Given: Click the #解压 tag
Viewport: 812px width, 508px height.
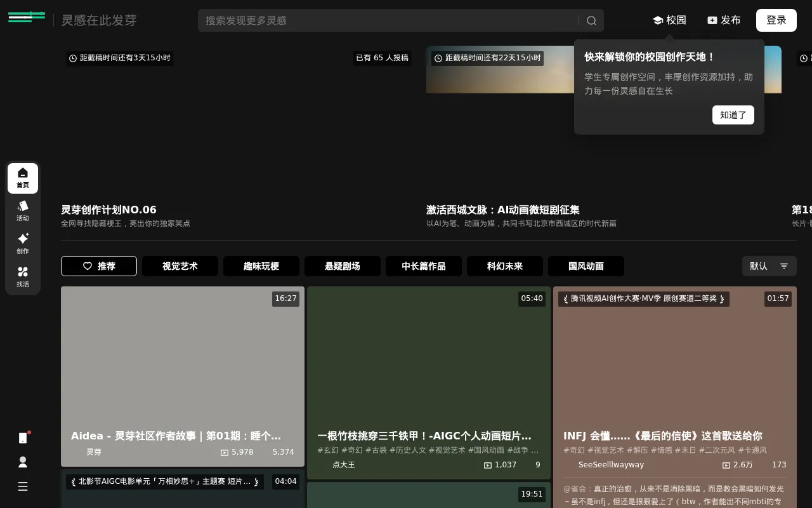Looking at the screenshot, I should (x=637, y=450).
